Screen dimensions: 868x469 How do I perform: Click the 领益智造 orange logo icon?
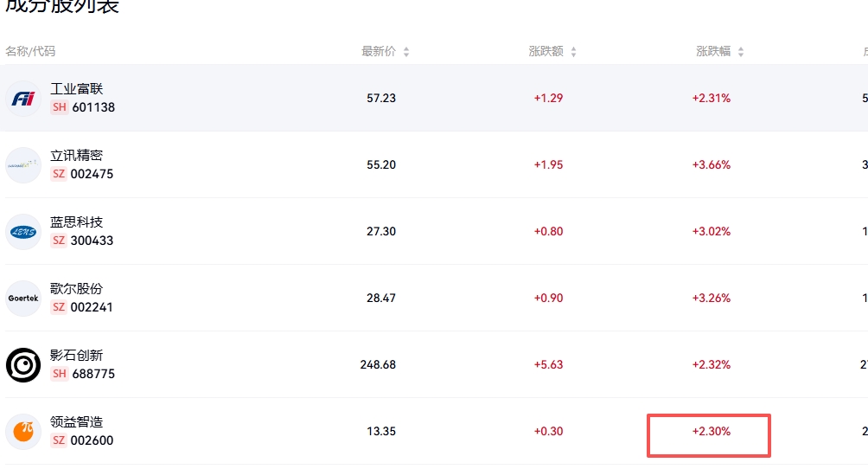pyautogui.click(x=23, y=431)
